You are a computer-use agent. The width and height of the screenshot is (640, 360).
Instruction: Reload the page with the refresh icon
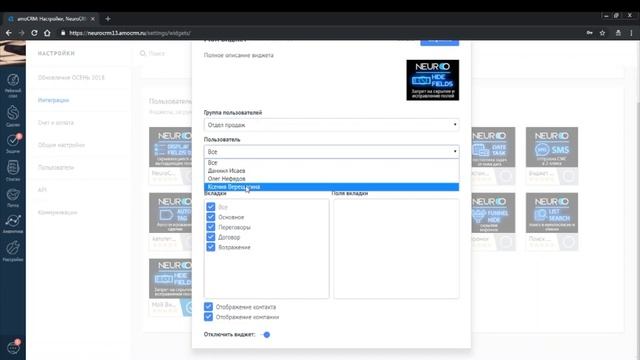point(34,33)
